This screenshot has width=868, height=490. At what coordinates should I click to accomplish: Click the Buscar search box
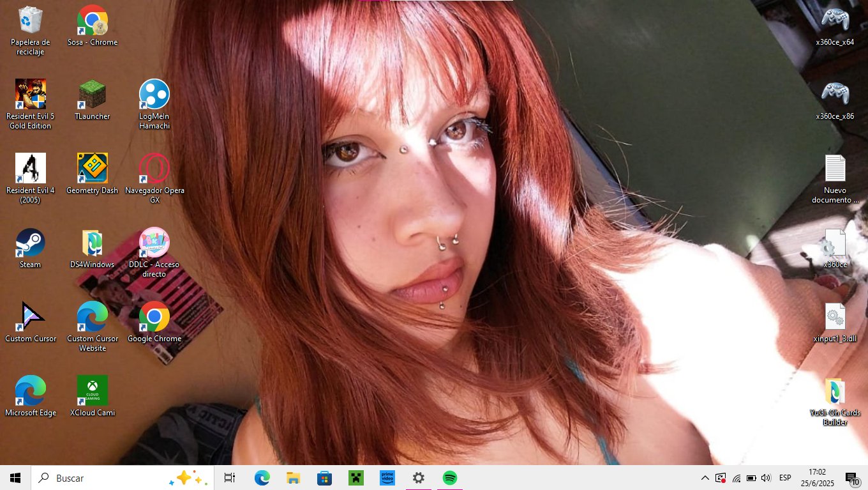102,478
